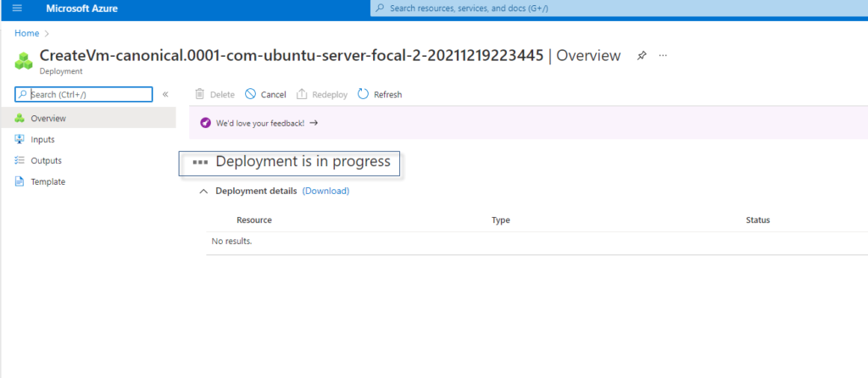This screenshot has width=868, height=378.
Task: Click the Microsoft Azure brand title
Action: 81,8
